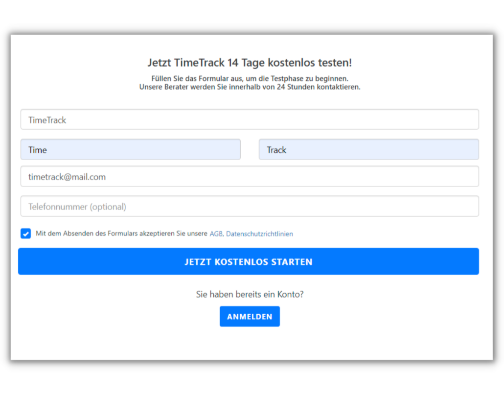View the privacy policy page
This screenshot has width=504, height=420.
coord(259,234)
